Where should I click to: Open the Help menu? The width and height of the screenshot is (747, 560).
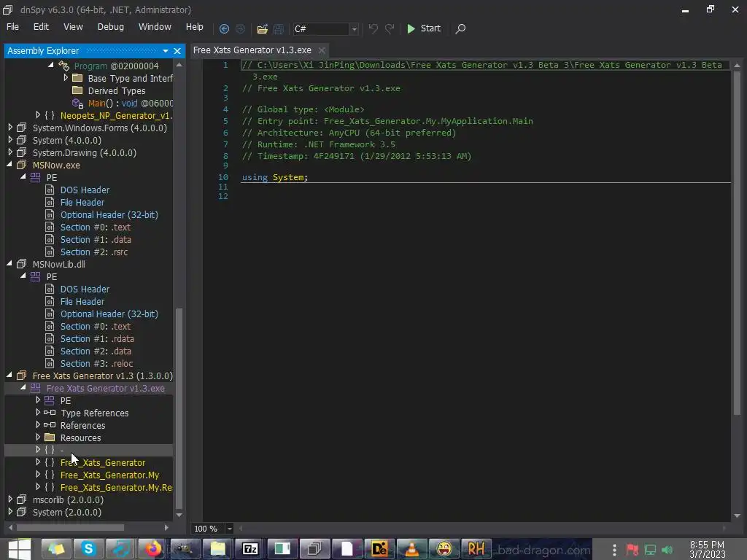pos(194,27)
